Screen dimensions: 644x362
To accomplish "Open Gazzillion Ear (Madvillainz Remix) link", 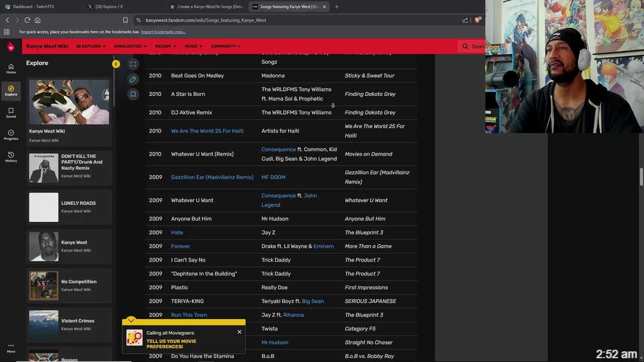I will click(x=212, y=177).
